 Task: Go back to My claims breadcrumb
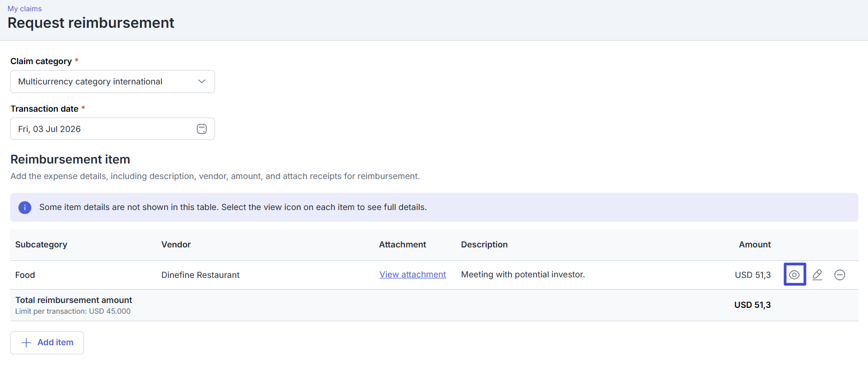[25, 9]
